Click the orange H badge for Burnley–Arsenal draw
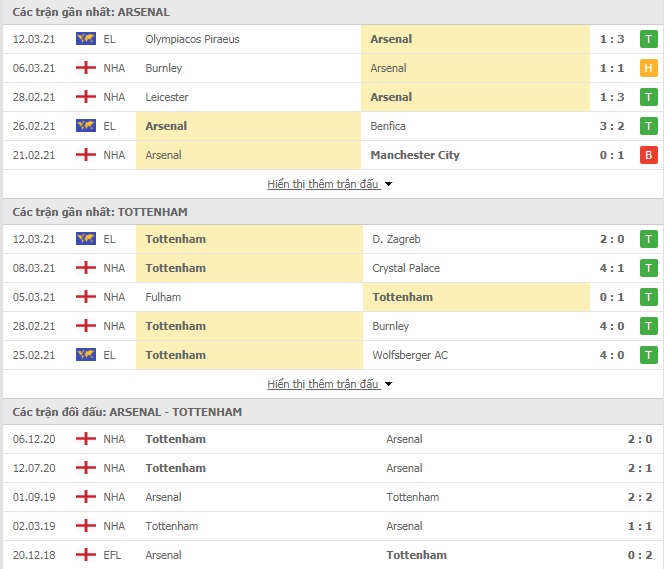Image resolution: width=664 pixels, height=569 pixels. [648, 68]
